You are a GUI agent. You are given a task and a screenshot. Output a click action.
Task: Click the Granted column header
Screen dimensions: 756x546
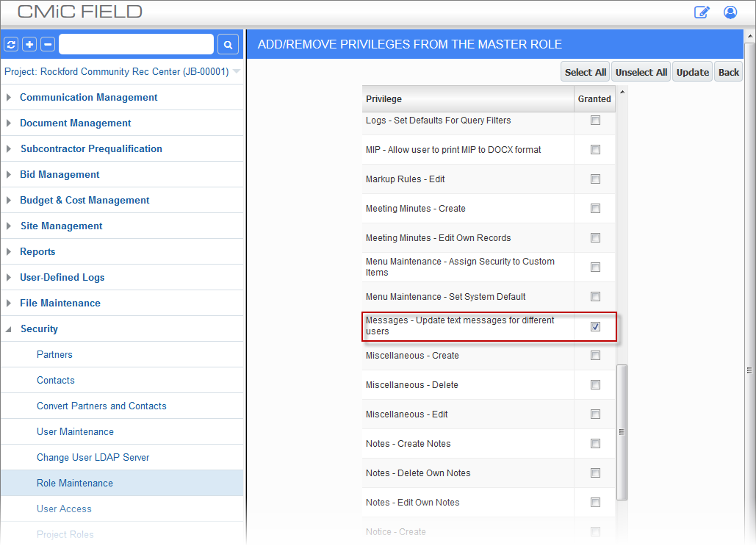click(594, 99)
